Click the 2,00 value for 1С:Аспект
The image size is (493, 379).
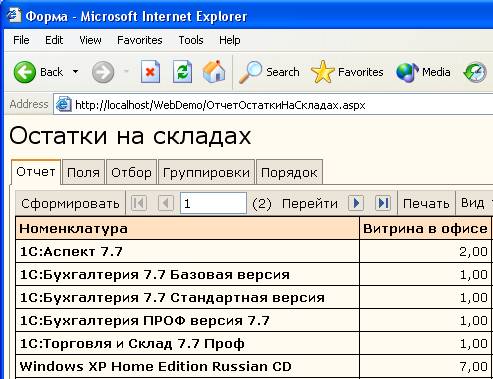(473, 252)
